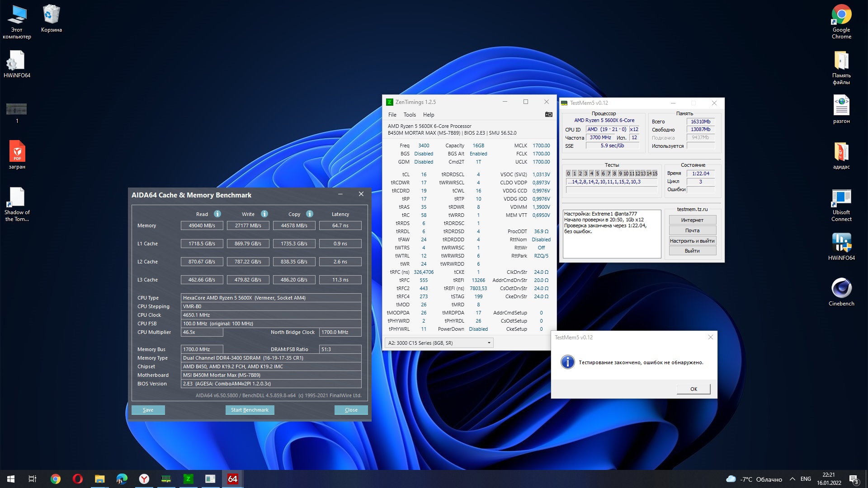Click the Read info icon in AIDA64
Screen dimensions: 868x488
point(217,214)
